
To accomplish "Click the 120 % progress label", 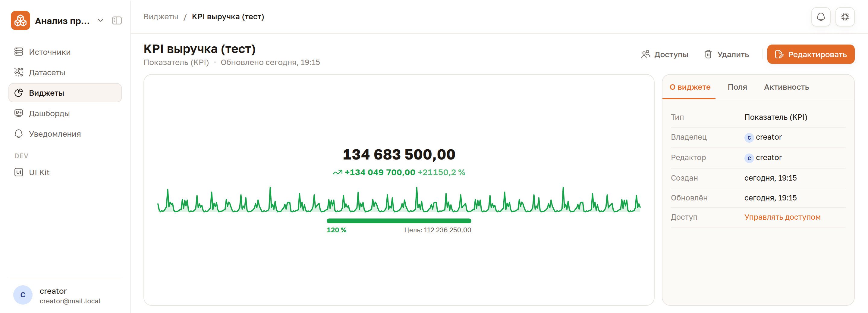I will (336, 230).
